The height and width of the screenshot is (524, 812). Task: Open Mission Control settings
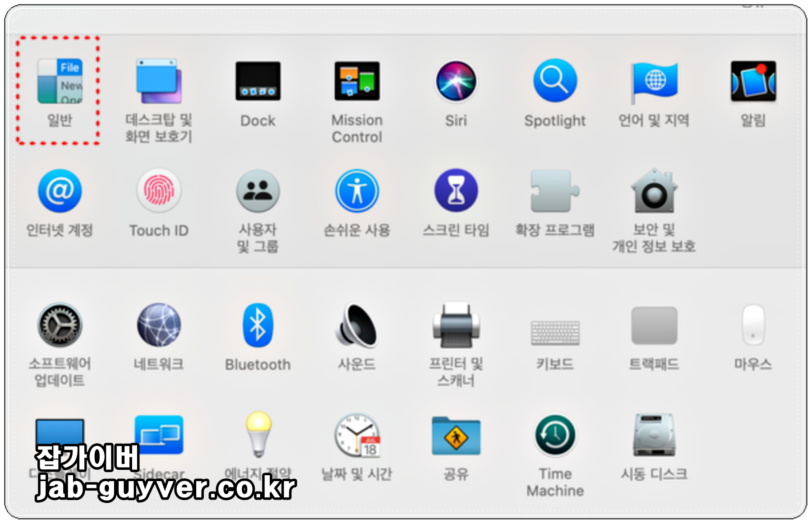tap(357, 81)
